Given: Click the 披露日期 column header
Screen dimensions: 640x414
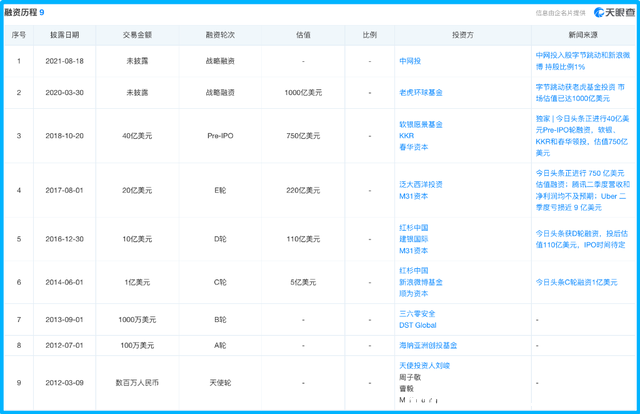Looking at the screenshot, I should click(64, 35).
